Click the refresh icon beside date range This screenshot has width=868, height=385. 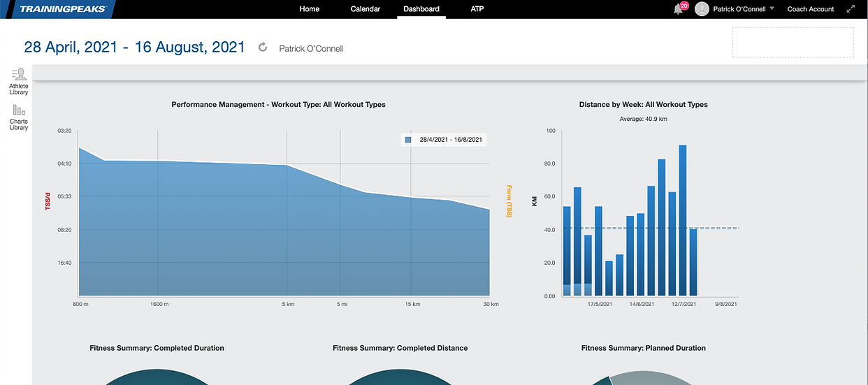coord(263,48)
